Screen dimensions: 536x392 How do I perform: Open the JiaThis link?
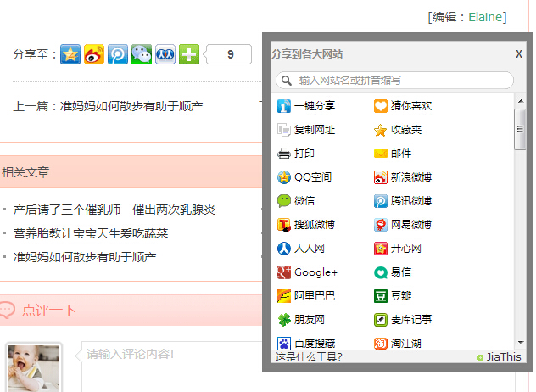[x=499, y=356]
